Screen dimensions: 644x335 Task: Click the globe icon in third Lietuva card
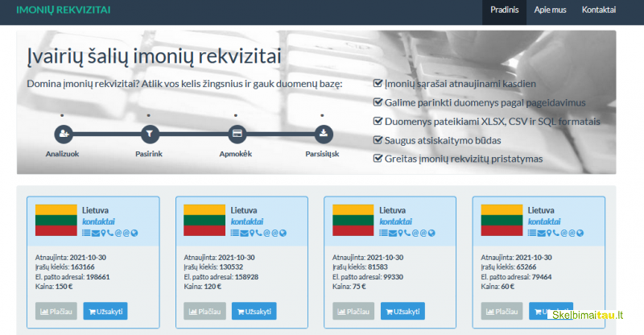431,233
